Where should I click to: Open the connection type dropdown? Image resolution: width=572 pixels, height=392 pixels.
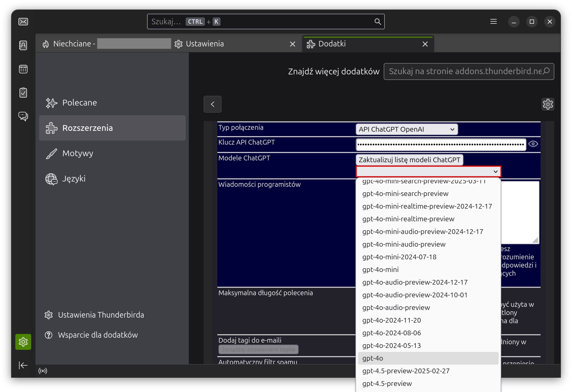pos(406,129)
